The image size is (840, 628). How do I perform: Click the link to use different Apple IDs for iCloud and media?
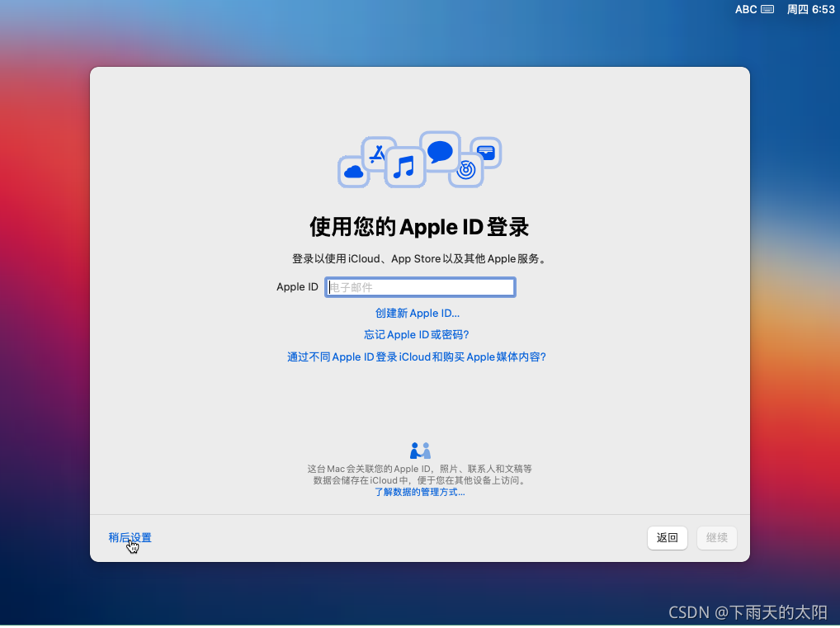click(x=416, y=356)
